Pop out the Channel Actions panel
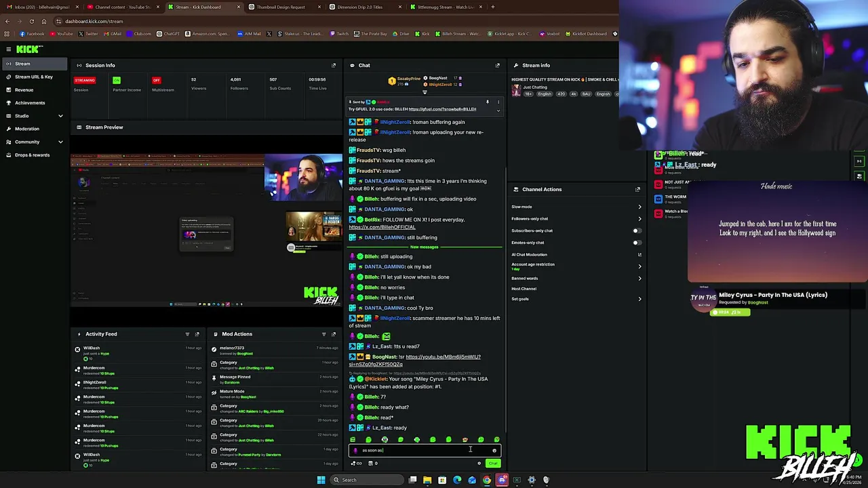The height and width of the screenshot is (488, 868). click(637, 189)
